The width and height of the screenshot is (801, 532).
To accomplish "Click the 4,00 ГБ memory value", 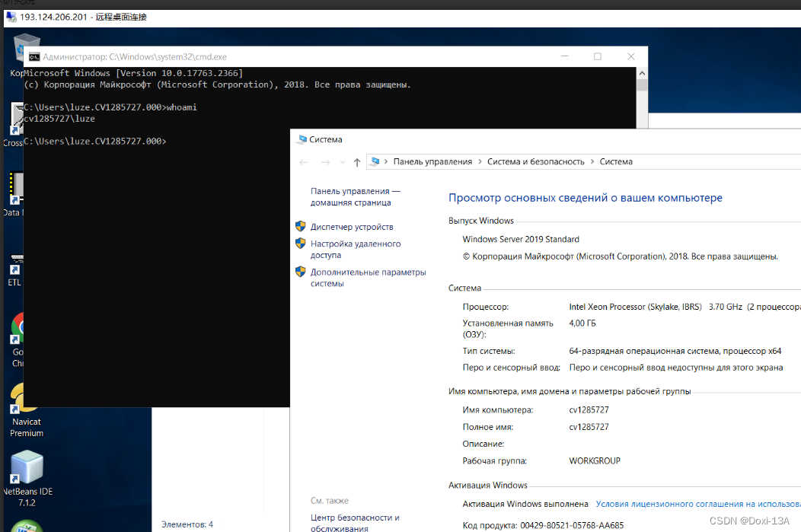I will 582,323.
